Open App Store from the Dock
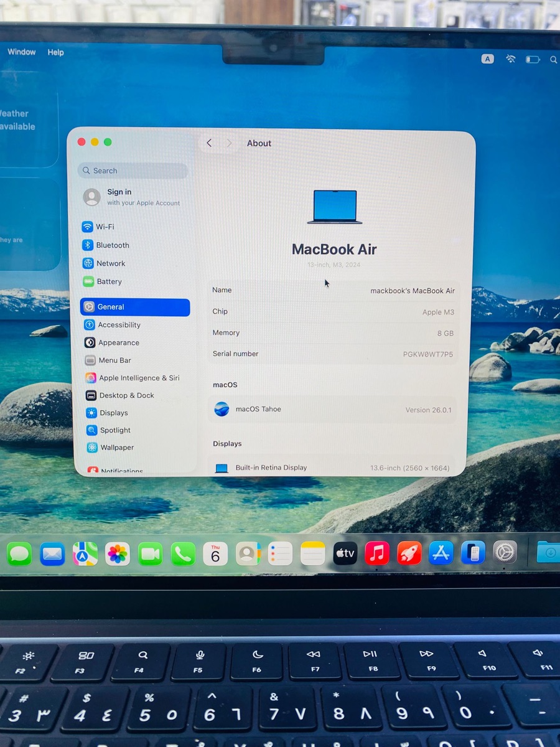560x747 pixels. tap(441, 553)
